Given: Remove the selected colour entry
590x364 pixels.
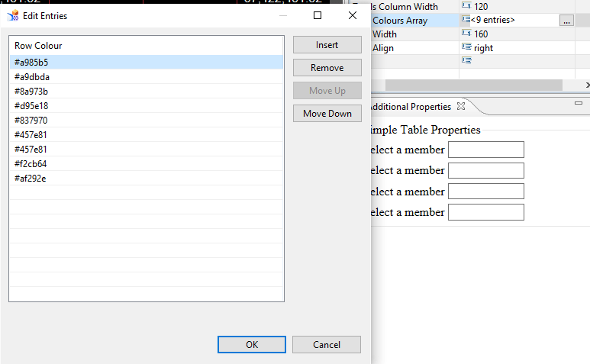Looking at the screenshot, I should 327,68.
